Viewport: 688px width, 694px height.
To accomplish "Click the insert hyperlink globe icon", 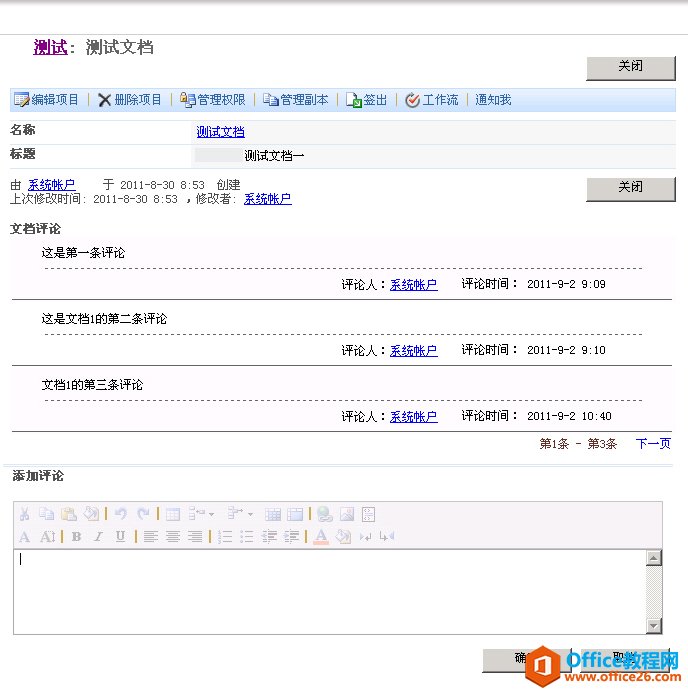I will [x=325, y=514].
